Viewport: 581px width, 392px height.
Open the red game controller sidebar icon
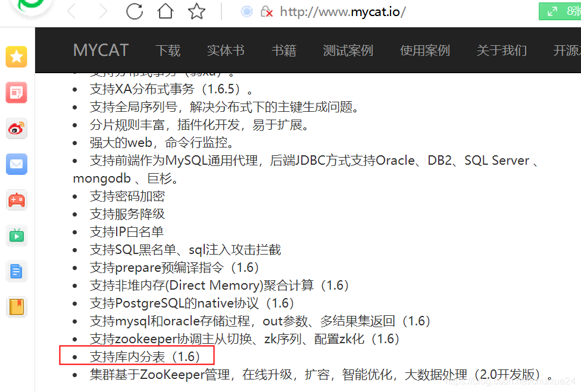[16, 200]
